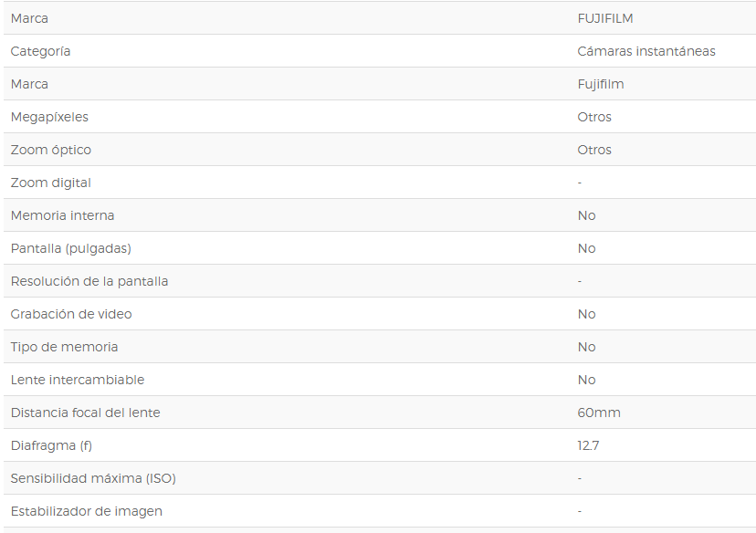Viewport: 756px width, 533px height.
Task: Select Resolución de la pantalla label
Action: click(x=89, y=281)
